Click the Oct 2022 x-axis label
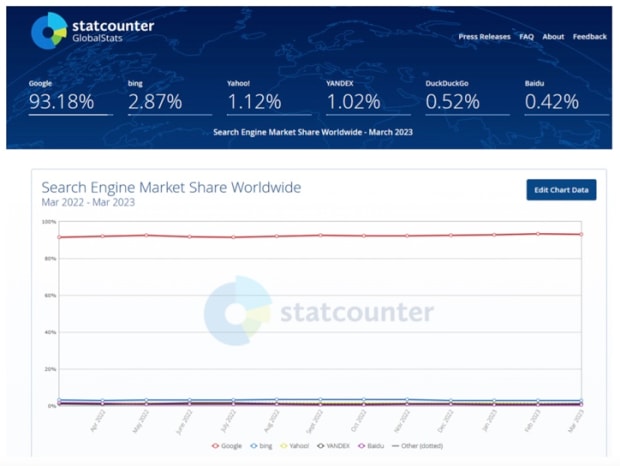This screenshot has width=620, height=466. point(359,421)
